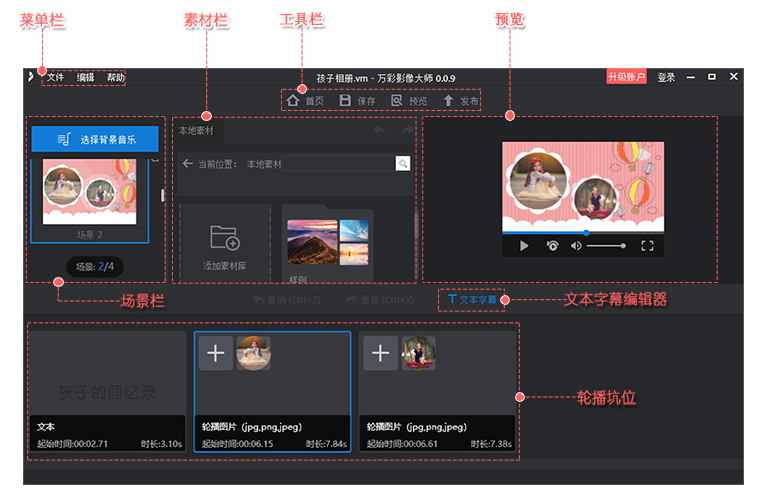
Task: Click plus button in first 轮播图片 slot
Action: 216,353
